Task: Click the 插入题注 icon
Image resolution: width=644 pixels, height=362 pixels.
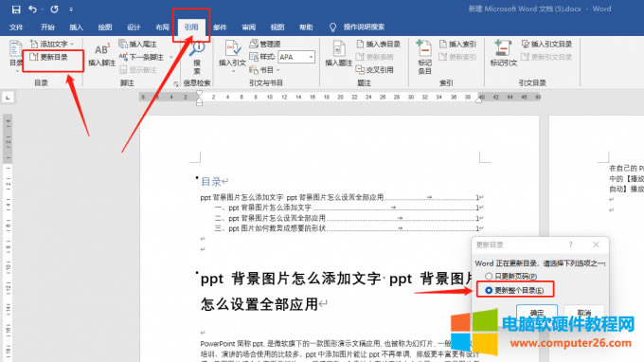Action: pyautogui.click(x=339, y=48)
